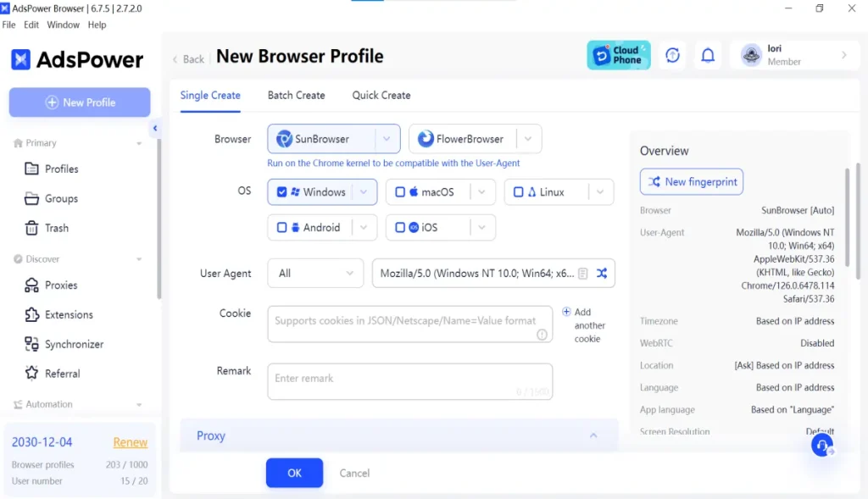Cancel the new profile creation

tap(354, 473)
